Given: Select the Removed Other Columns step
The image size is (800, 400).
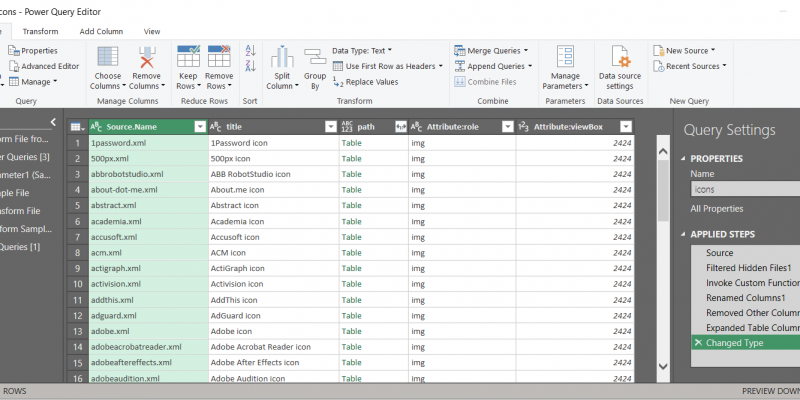Looking at the screenshot, I should coord(745,313).
